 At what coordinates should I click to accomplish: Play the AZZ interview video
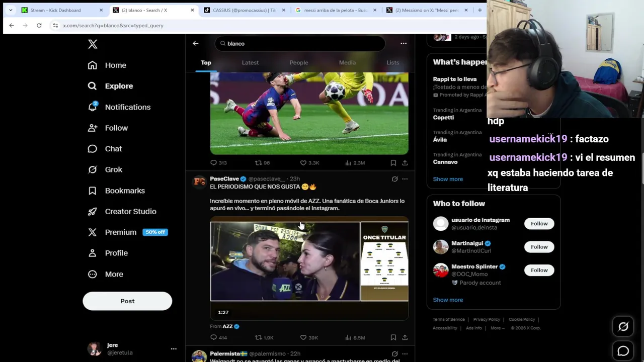[x=285, y=261]
